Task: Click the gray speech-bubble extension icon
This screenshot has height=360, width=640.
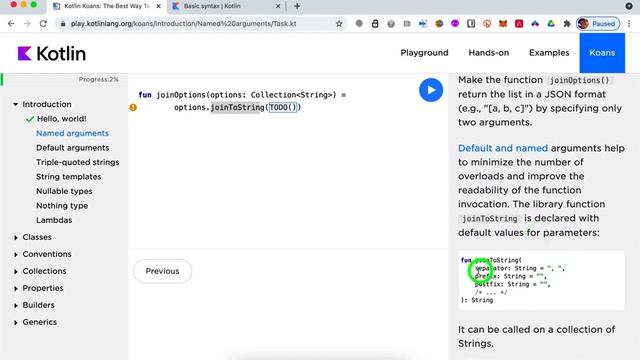Action: tap(359, 24)
